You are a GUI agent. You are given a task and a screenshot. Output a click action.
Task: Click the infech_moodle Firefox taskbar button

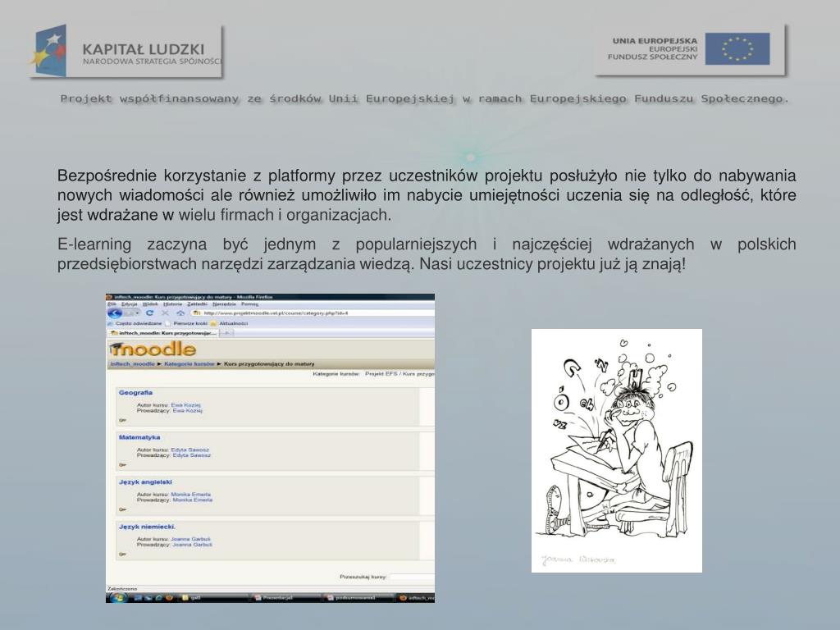point(416,598)
